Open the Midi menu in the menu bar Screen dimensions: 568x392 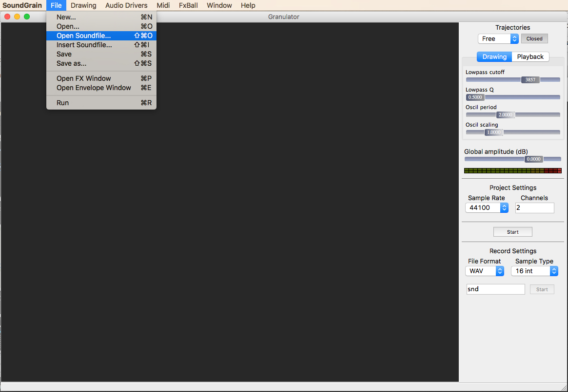click(163, 5)
